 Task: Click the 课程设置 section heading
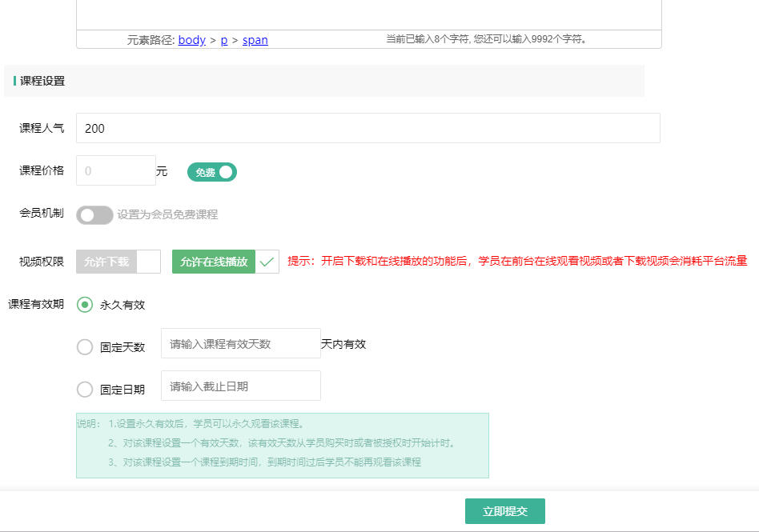click(x=42, y=81)
